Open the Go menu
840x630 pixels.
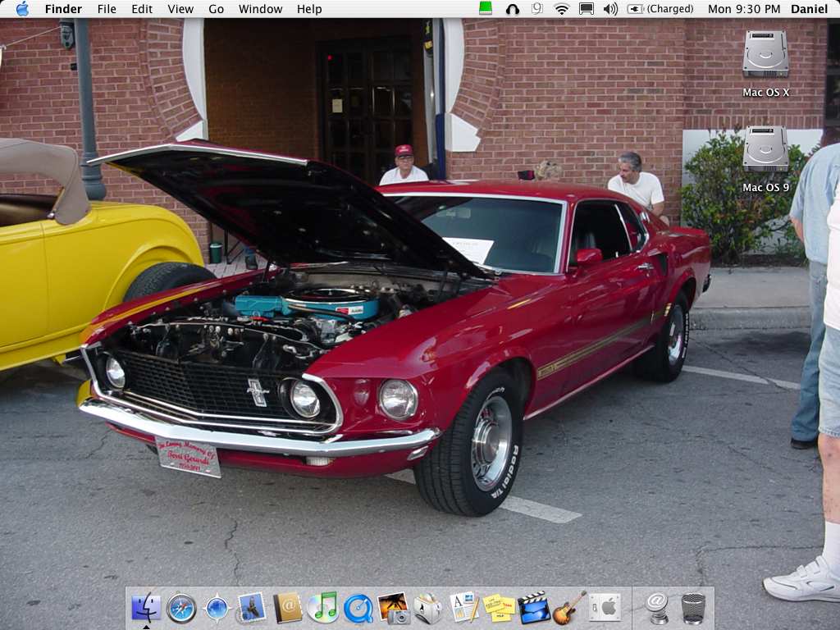[x=216, y=9]
